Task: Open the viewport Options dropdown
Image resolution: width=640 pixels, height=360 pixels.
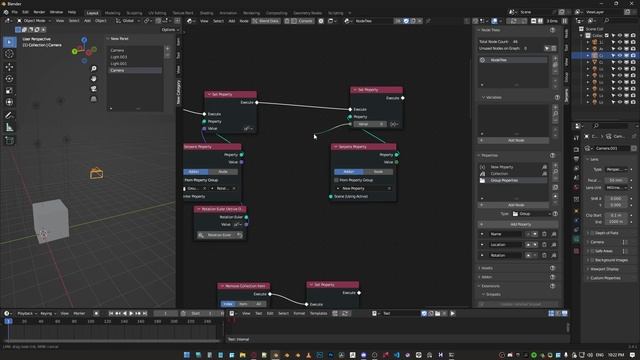Action: 169,30
